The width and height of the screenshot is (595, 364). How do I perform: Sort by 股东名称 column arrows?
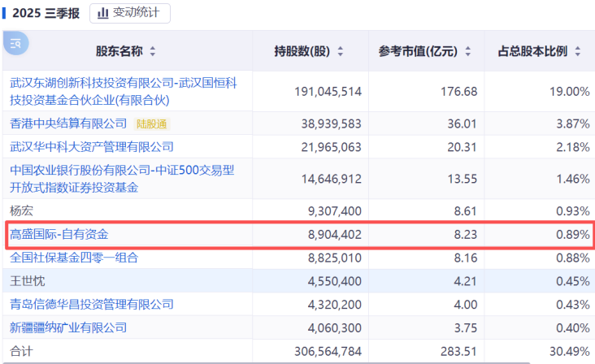(153, 51)
